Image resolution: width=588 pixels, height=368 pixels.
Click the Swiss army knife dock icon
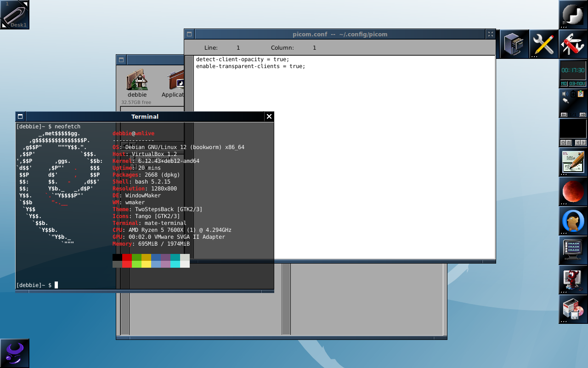tap(573, 44)
